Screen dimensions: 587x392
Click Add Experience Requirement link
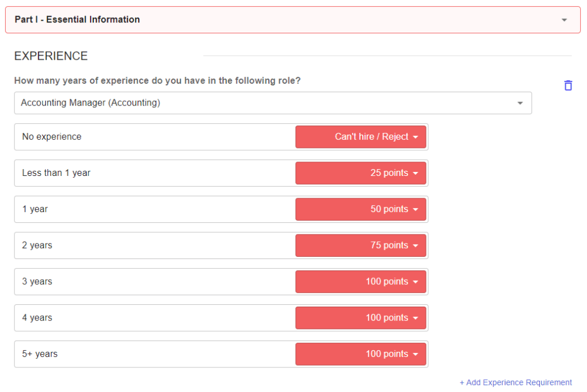pyautogui.click(x=515, y=382)
